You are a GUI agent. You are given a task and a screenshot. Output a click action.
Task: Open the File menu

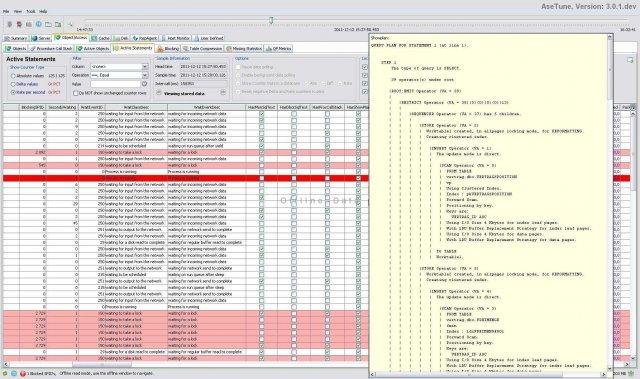(6, 11)
